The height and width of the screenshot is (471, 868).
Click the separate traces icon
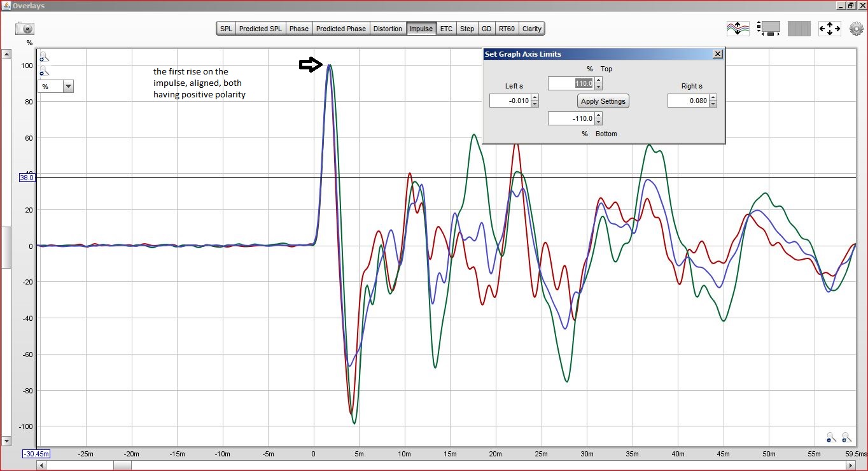(x=738, y=29)
